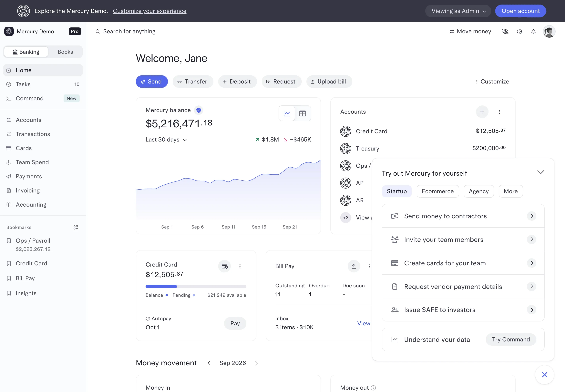The width and height of the screenshot is (565, 392).
Task: Open settings gear icon
Action: tap(519, 31)
